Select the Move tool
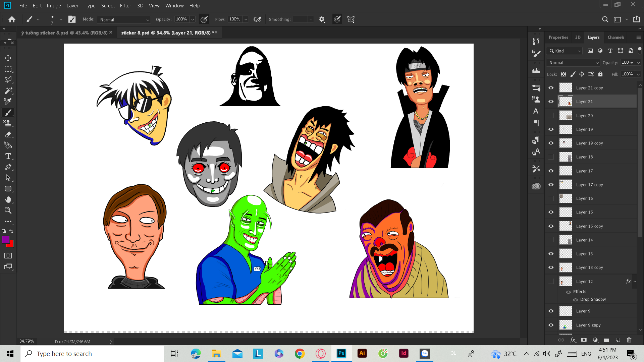Screen dimensions: 644x362 pyautogui.click(x=8, y=58)
